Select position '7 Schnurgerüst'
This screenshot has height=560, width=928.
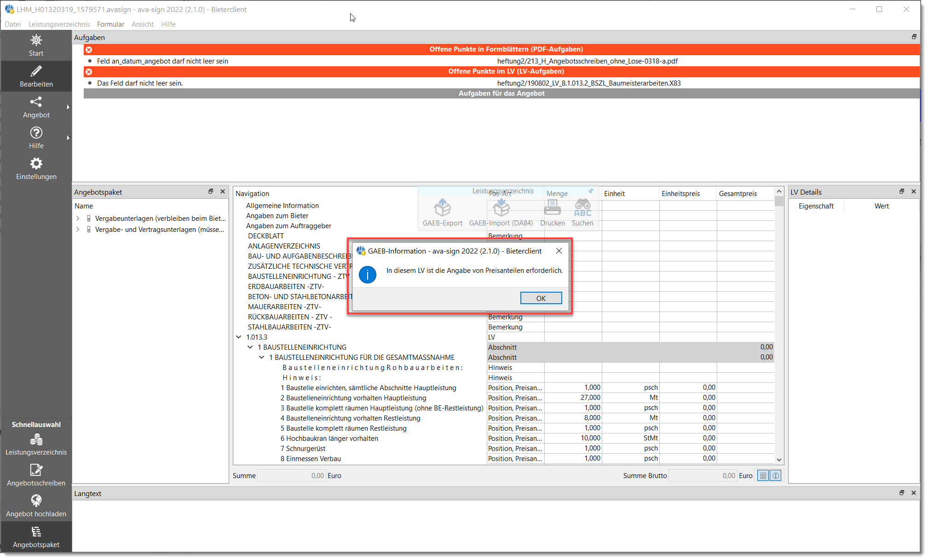pyautogui.click(x=303, y=449)
